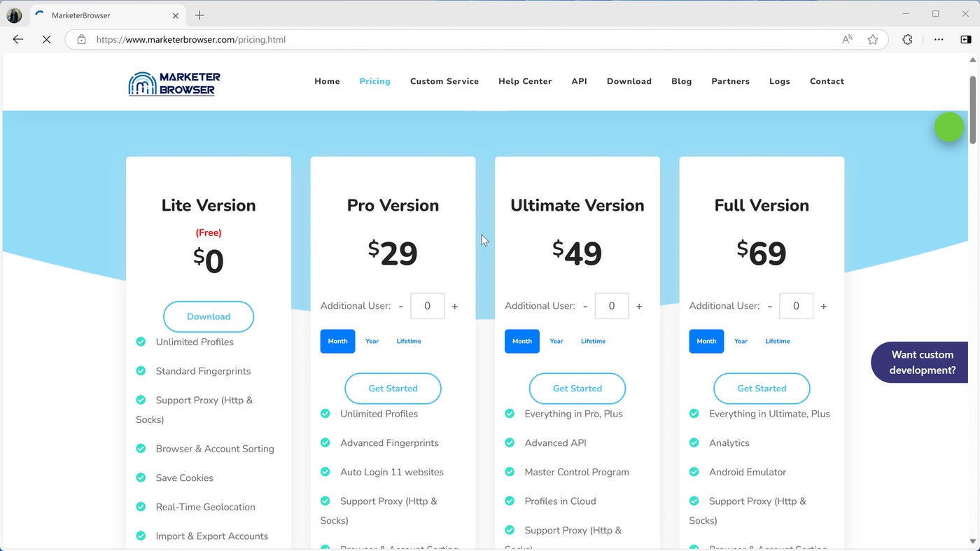Click the green floating circle button
Screen dimensions: 980x551
(949, 127)
